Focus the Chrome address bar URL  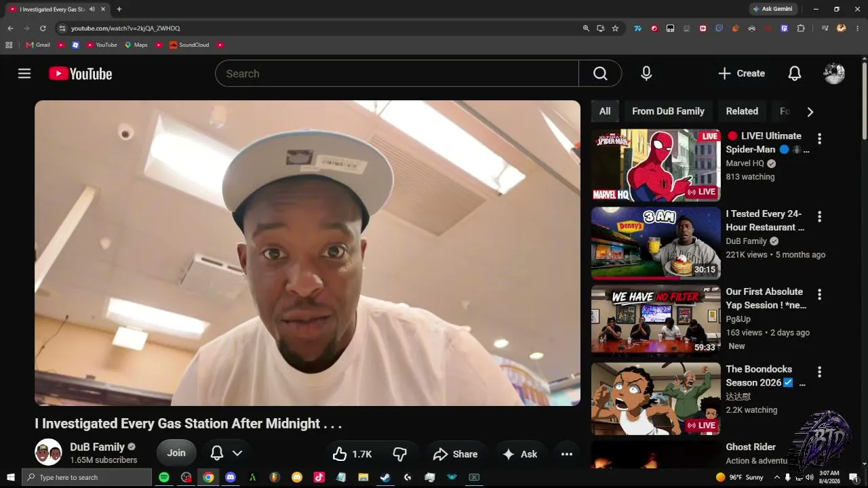pyautogui.click(x=125, y=28)
